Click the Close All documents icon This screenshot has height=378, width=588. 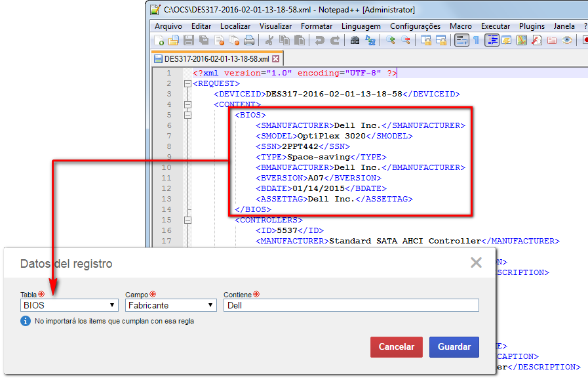tap(235, 40)
